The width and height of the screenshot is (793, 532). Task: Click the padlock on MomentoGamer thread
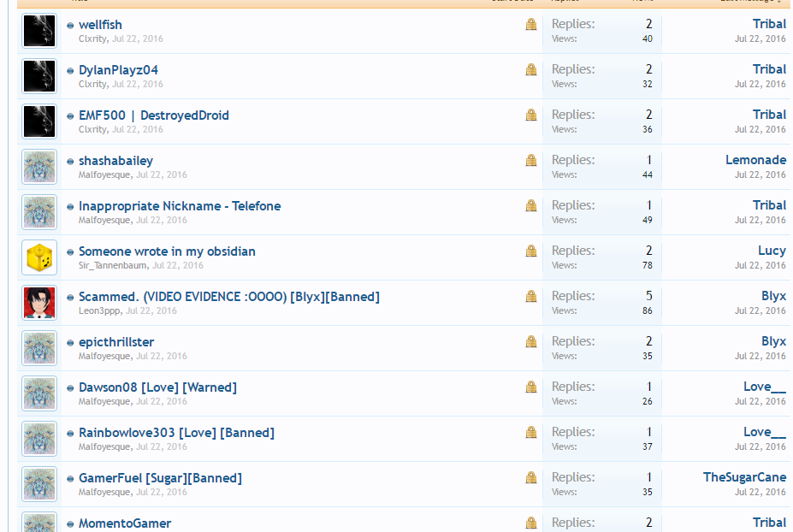[x=531, y=523]
